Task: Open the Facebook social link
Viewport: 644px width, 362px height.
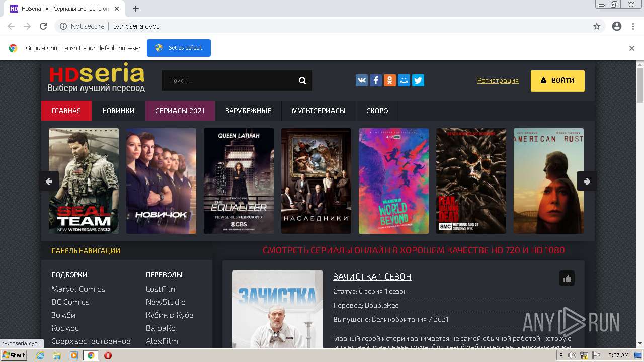Action: pyautogui.click(x=376, y=80)
